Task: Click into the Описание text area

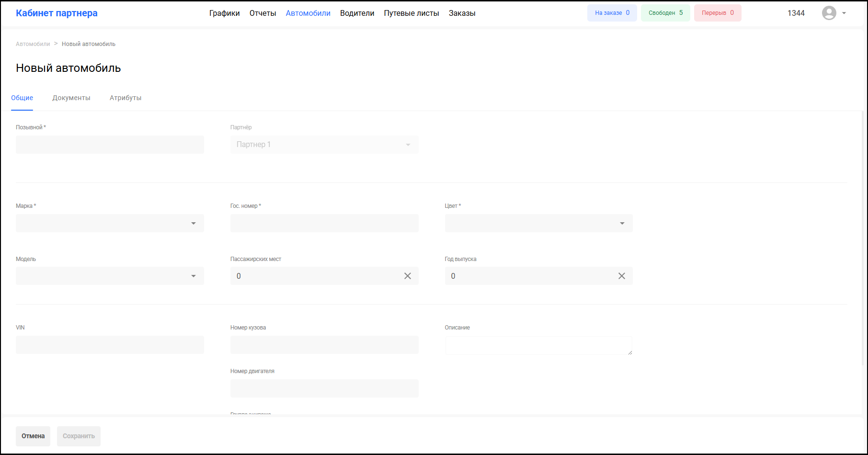Action: (538, 345)
